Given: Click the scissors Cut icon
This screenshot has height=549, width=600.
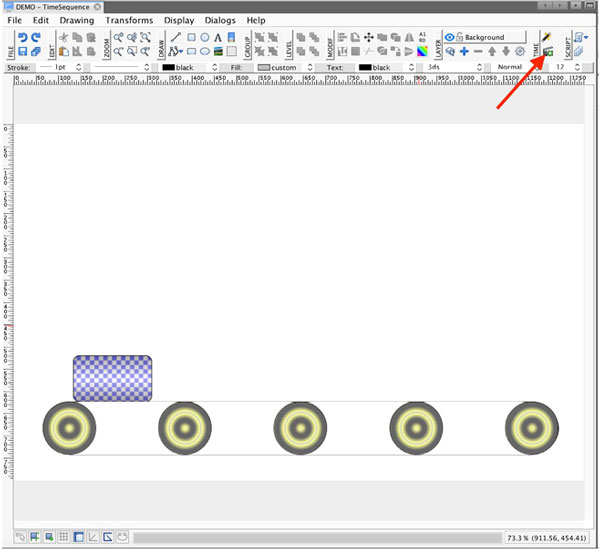Looking at the screenshot, I should coord(64,37).
